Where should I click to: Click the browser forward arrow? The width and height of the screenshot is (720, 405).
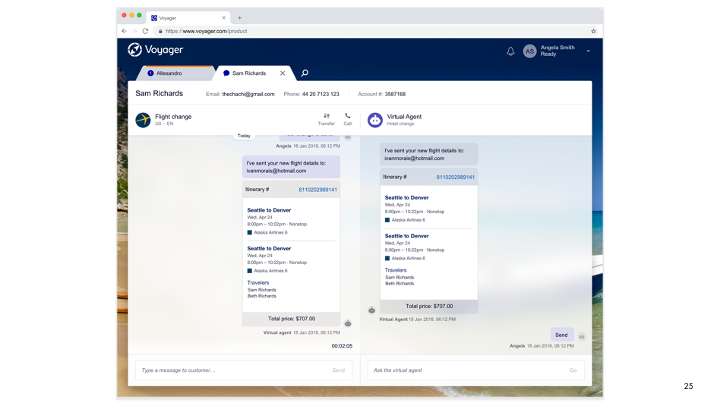click(x=135, y=31)
